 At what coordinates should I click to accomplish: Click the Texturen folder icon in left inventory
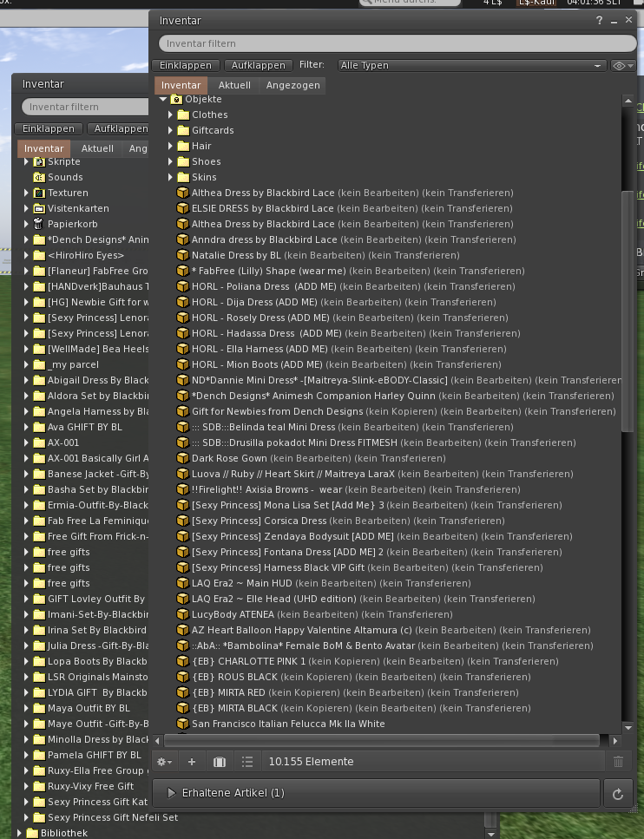(x=38, y=193)
